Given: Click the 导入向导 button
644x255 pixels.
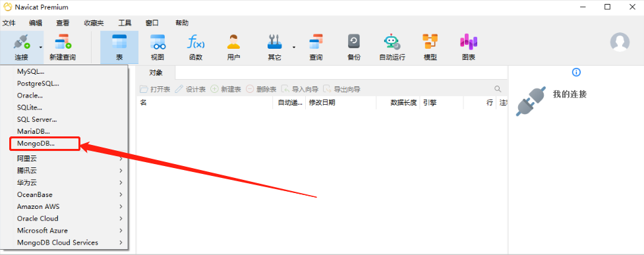Looking at the screenshot, I should click(x=300, y=89).
